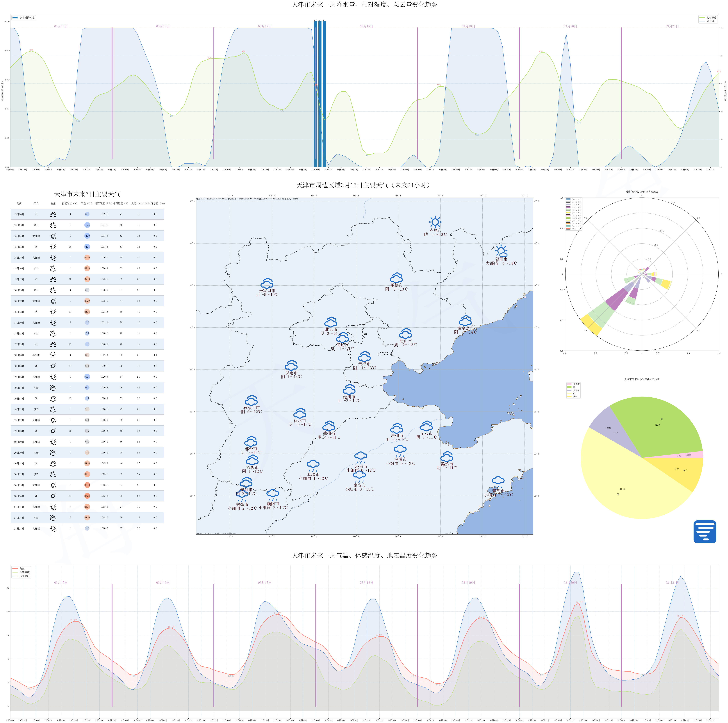This screenshot has width=728, height=723.
Task: Click the 03月20日 date label in temperature chart
Action: click(570, 583)
